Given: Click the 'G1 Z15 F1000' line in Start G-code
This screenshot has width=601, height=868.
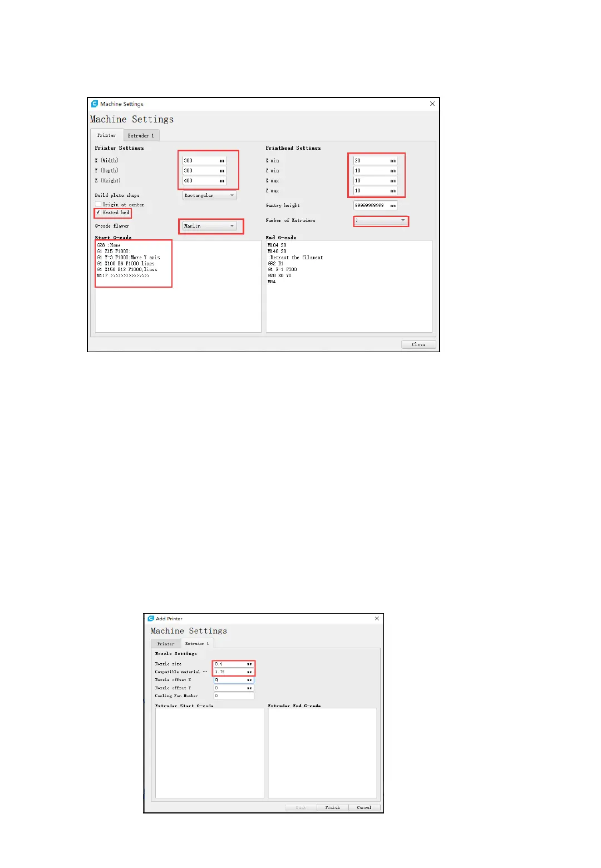Looking at the screenshot, I should click(114, 251).
